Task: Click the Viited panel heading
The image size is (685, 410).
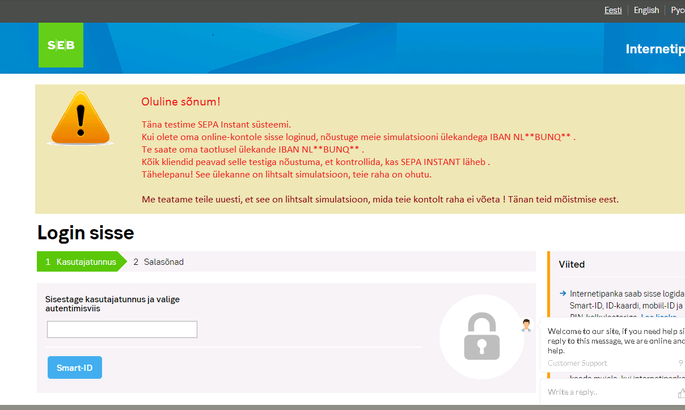Action: 571,264
